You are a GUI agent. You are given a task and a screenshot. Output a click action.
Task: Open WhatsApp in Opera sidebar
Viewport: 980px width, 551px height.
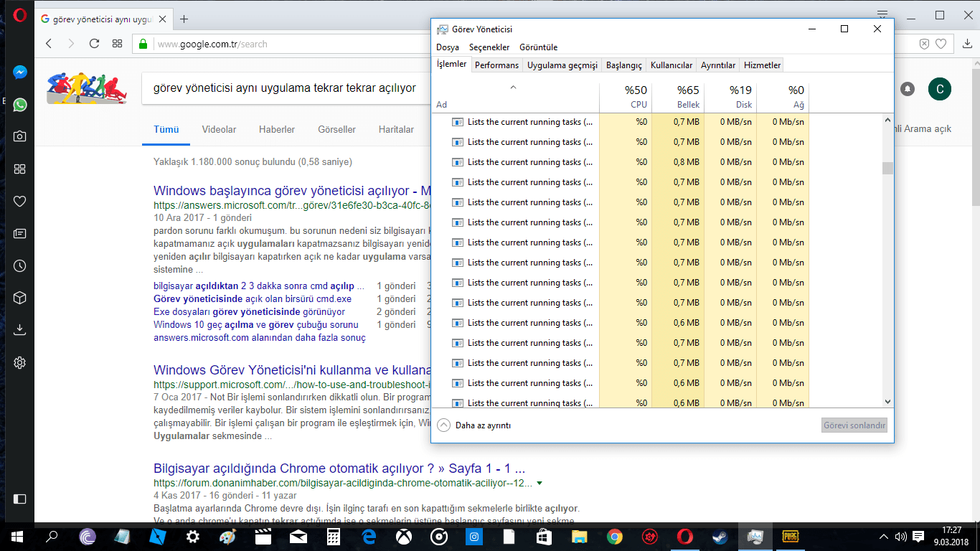click(20, 105)
